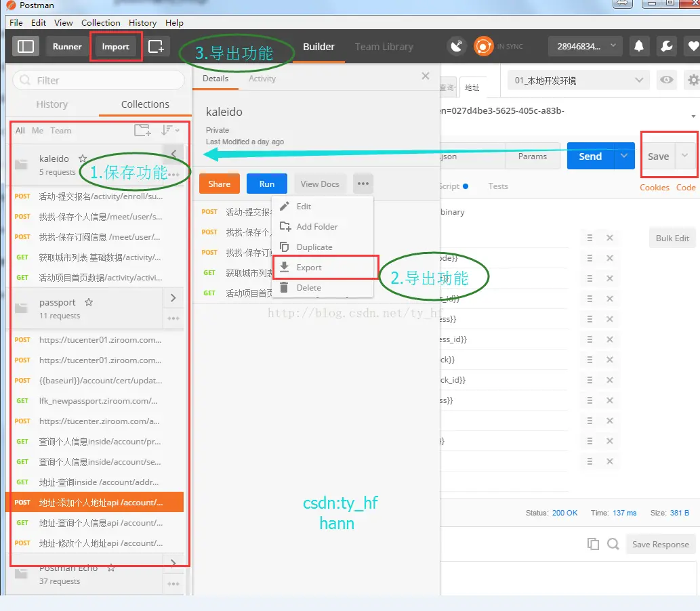The image size is (700, 611).
Task: Collapse the kaleido collection panel chevron
Action: coord(173,154)
